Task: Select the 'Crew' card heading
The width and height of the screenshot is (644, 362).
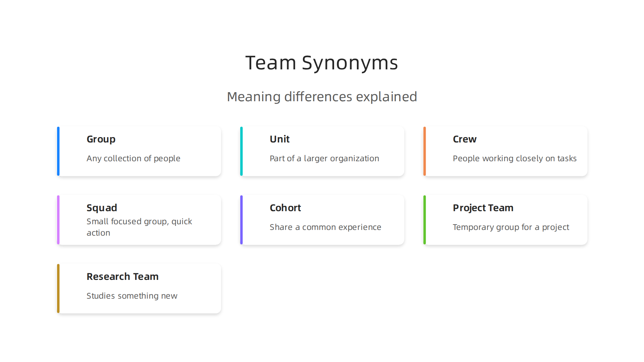Action: [x=465, y=139]
